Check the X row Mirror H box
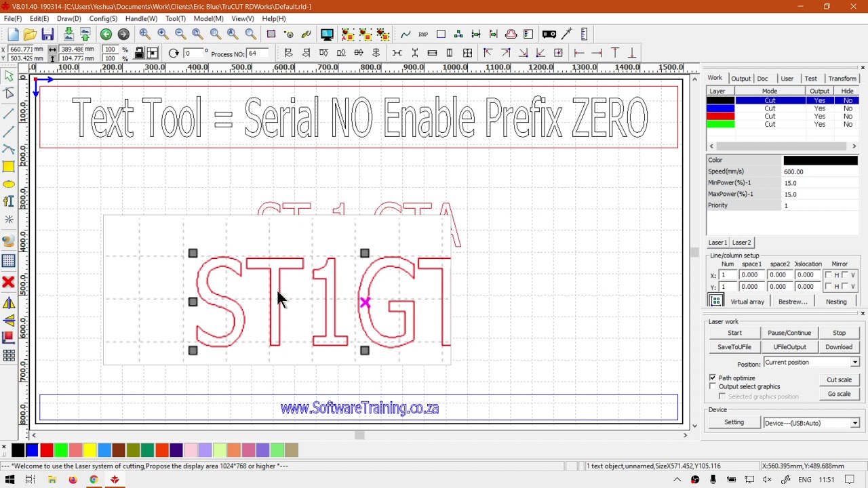868x488 pixels. pyautogui.click(x=828, y=275)
